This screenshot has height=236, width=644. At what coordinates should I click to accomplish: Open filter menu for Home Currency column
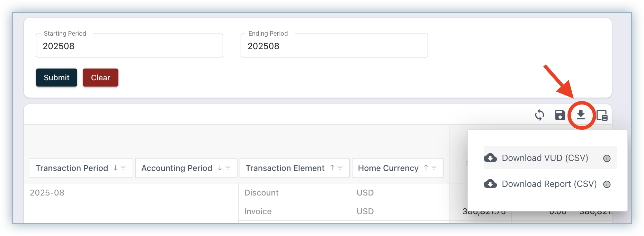point(434,168)
